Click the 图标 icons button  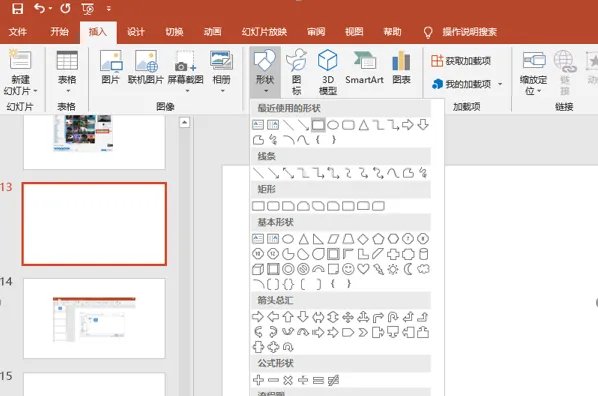[296, 72]
